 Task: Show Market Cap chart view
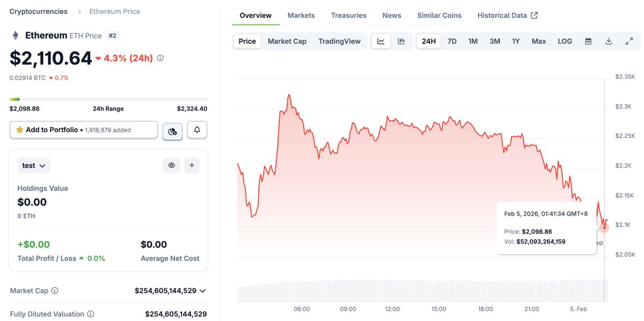tap(287, 41)
